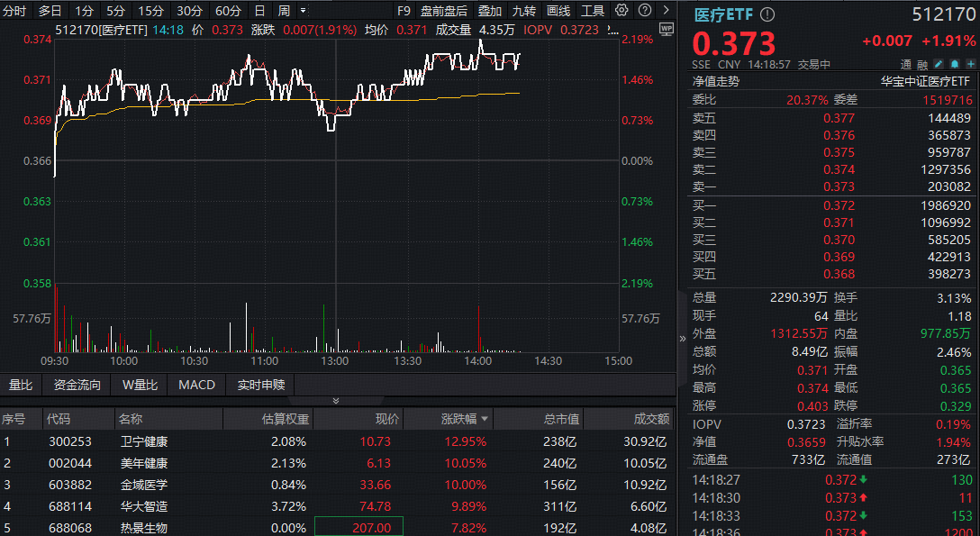The height and width of the screenshot is (536, 980).
Task: Click the 融 margin icon in quote panel
Action: [922, 64]
